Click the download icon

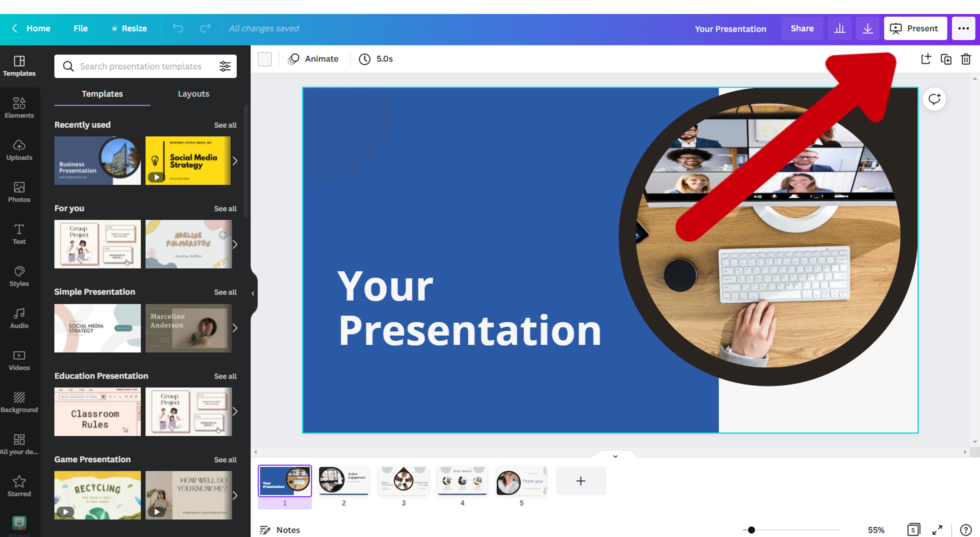tap(867, 28)
